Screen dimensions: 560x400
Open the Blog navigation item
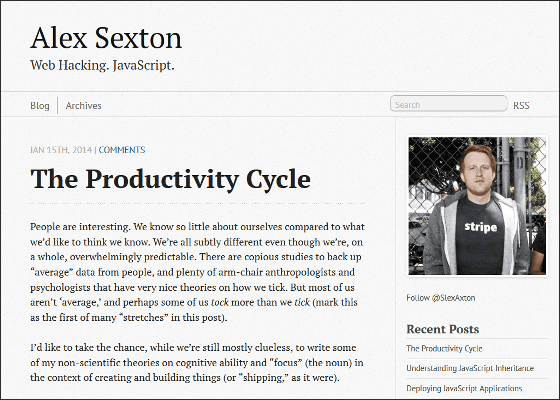[40, 106]
